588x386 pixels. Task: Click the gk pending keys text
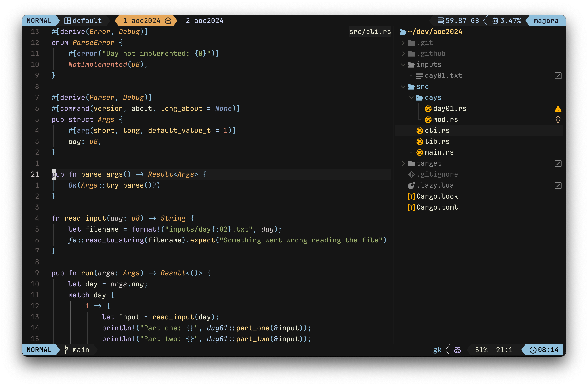(x=437, y=350)
